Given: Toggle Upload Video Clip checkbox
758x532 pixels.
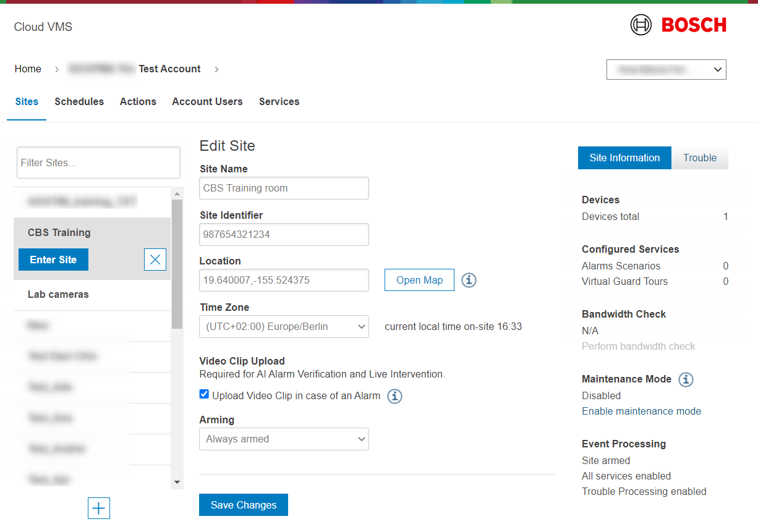Looking at the screenshot, I should click(204, 395).
